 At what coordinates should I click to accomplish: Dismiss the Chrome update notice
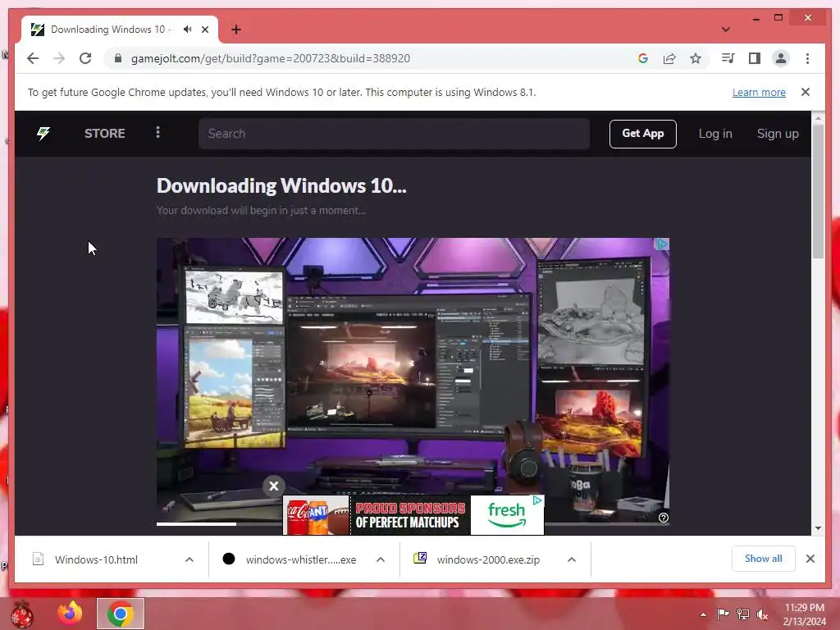coord(806,92)
